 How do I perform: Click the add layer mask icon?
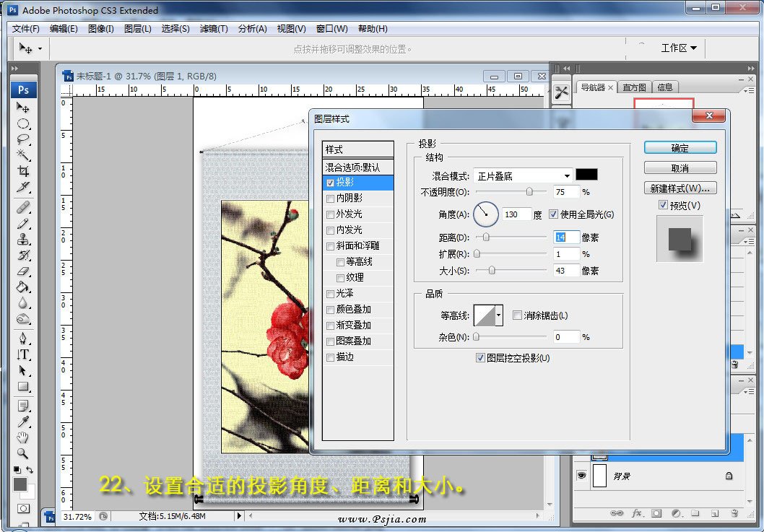656,513
